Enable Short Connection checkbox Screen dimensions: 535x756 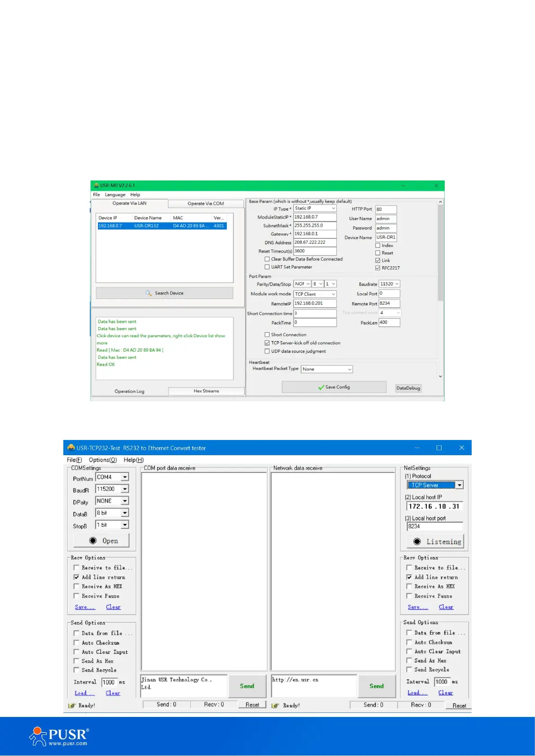pyautogui.click(x=267, y=334)
